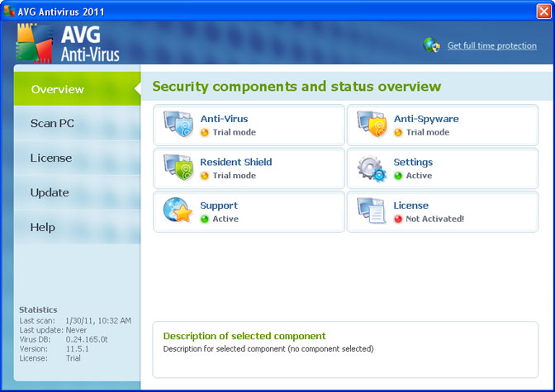Open the Anti-Virus component title
Image resolution: width=555 pixels, height=392 pixels.
tap(224, 119)
